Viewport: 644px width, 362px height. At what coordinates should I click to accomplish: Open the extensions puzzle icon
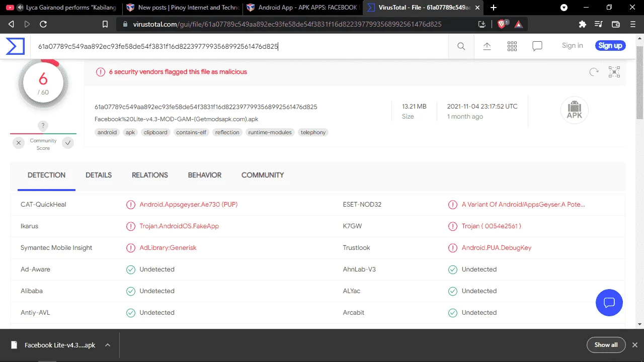(x=583, y=24)
